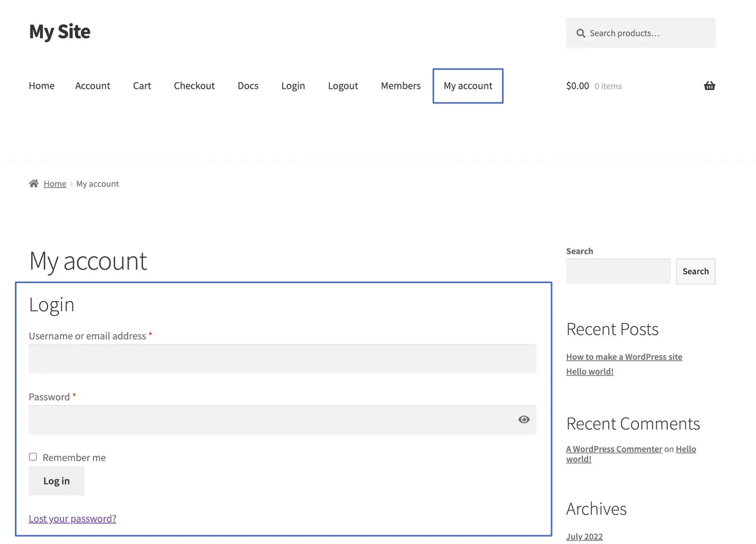Click the "My Site" site title
The width and height of the screenshot is (756, 544).
click(x=59, y=32)
